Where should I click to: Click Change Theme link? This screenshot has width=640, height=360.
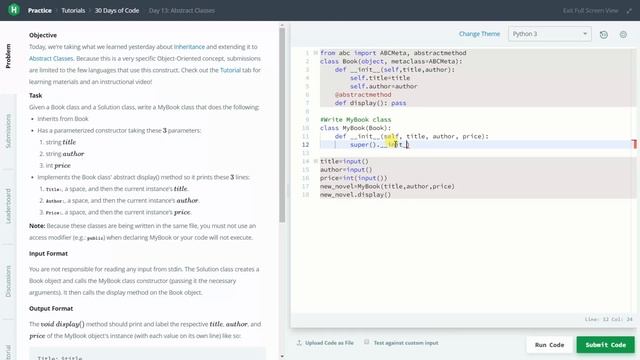(479, 34)
